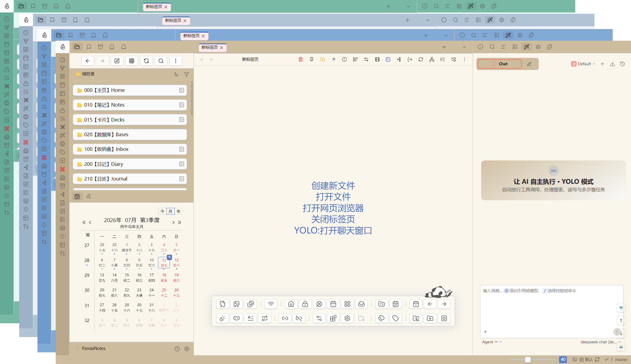Open the PandaNotes vault switcher
This screenshot has height=364, width=631.
(91, 348)
